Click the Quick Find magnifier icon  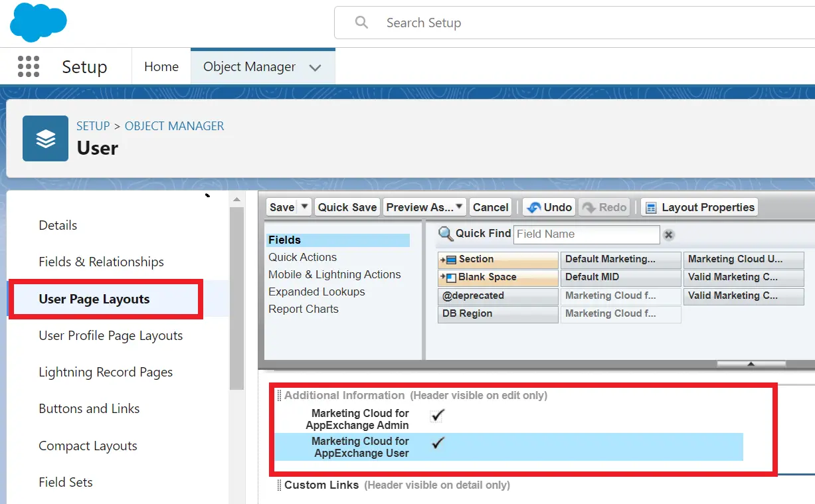click(445, 234)
